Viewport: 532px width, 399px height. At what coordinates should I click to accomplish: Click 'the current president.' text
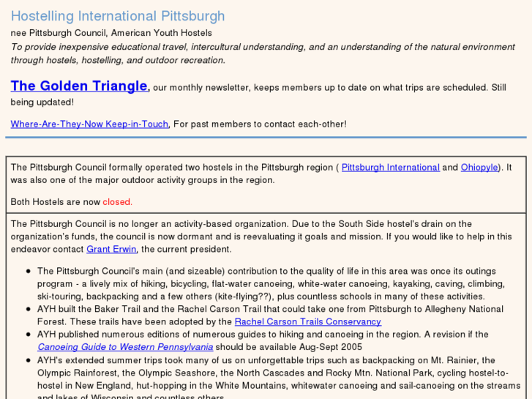pyautogui.click(x=187, y=249)
